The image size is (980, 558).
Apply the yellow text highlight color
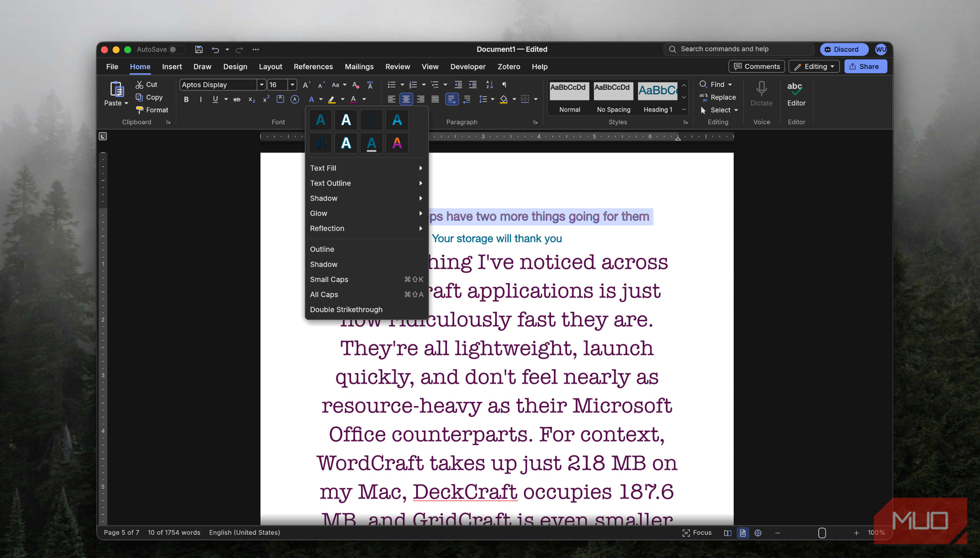(332, 100)
